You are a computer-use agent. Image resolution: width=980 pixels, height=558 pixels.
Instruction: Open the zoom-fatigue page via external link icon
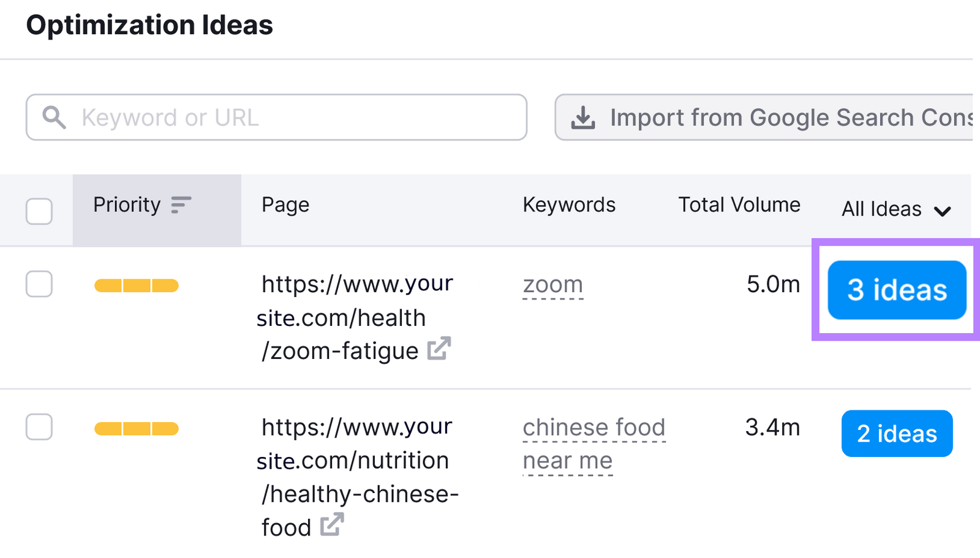439,349
